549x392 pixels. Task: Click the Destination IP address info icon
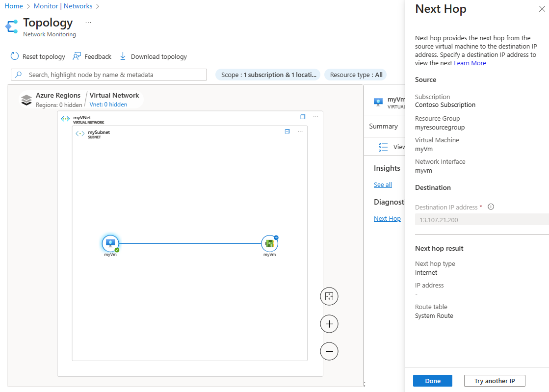[x=491, y=207]
